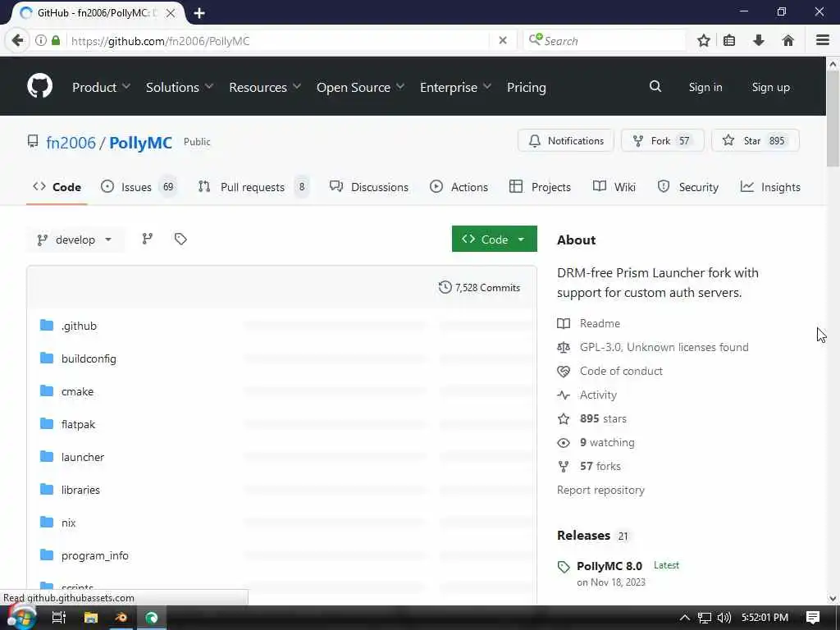Switch to the Actions tab
This screenshot has width=840, height=630.
coord(459,187)
